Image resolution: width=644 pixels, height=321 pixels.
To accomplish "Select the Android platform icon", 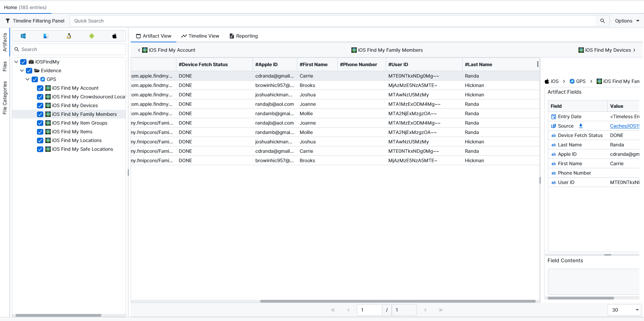I will [92, 36].
